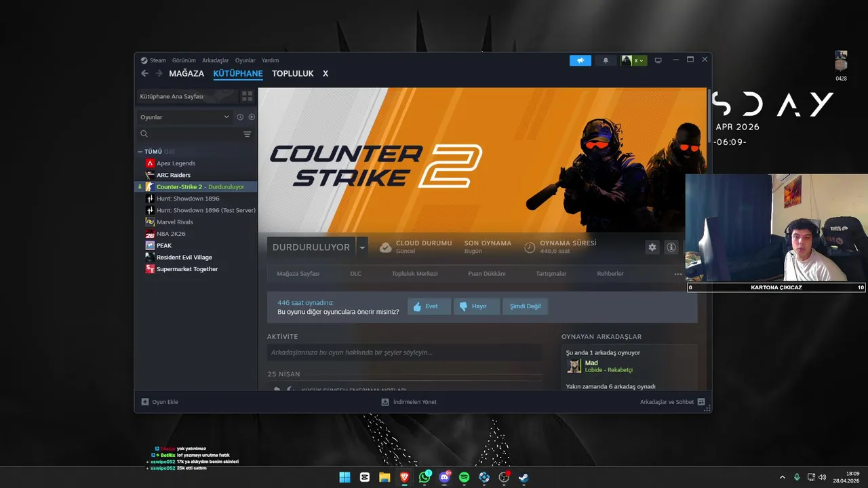868x488 pixels.
Task: Open Steam notifications bell
Action: click(x=606, y=60)
